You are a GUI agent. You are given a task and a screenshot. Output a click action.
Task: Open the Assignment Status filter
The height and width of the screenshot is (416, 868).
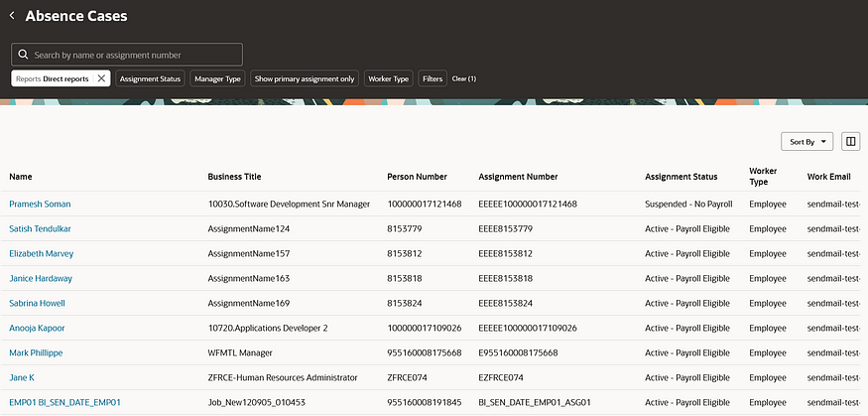[x=151, y=78]
